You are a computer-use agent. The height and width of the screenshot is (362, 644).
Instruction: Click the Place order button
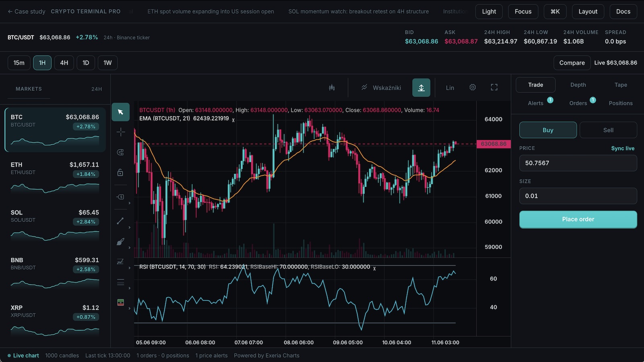click(578, 220)
